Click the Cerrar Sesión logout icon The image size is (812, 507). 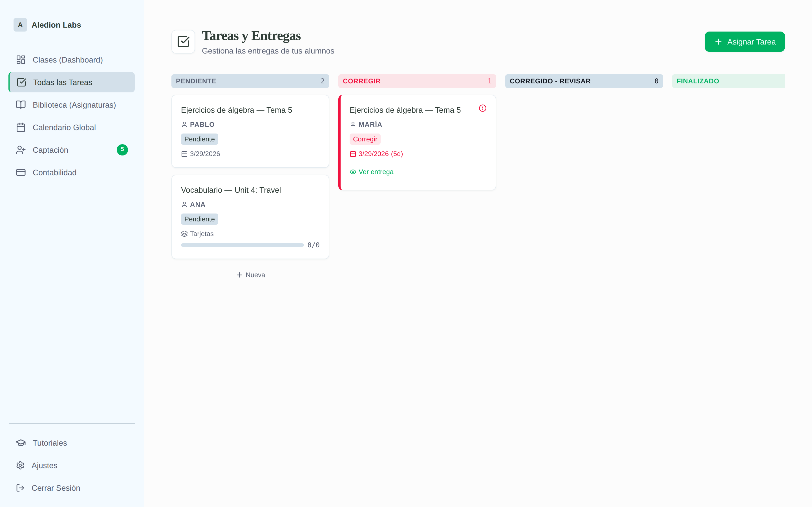[21, 488]
